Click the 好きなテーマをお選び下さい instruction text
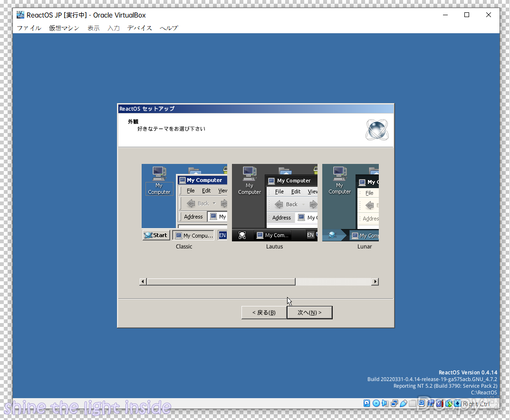This screenshot has width=510, height=420. [x=171, y=129]
